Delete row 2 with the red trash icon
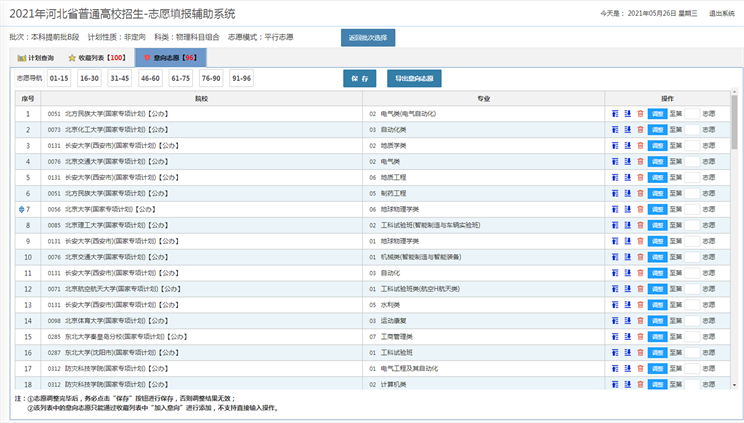The height and width of the screenshot is (423, 744). tap(640, 130)
